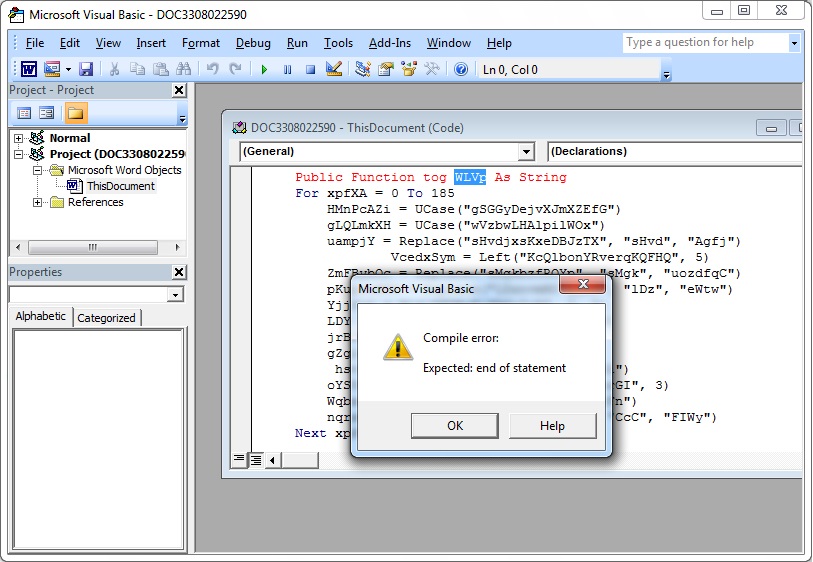Switch to Categorized properties tab
Image resolution: width=813 pixels, height=562 pixels.
coord(106,318)
